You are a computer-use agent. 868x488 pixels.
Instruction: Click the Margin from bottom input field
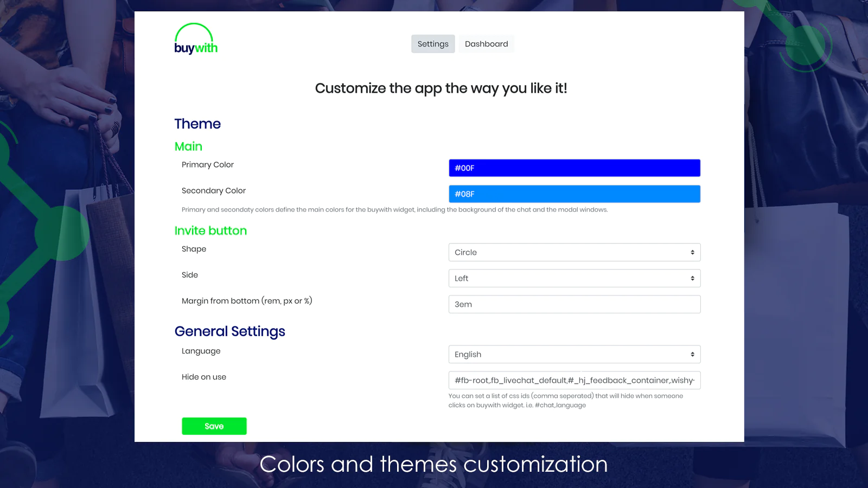575,305
